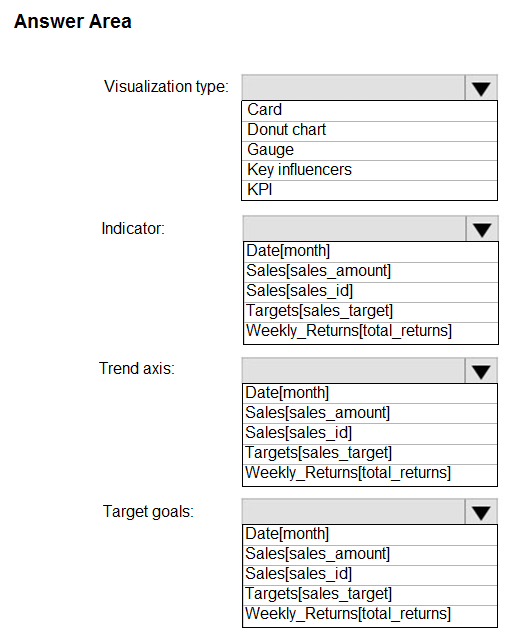Pick Targets[sales_target] under Trend axis
Viewport: 511px width, 639px height.
click(x=370, y=453)
